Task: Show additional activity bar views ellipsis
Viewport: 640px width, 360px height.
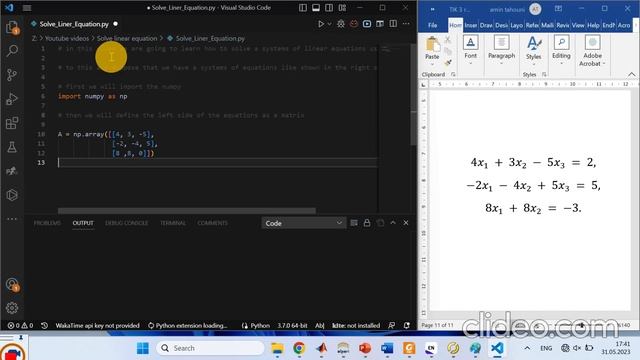Action: click(12, 219)
